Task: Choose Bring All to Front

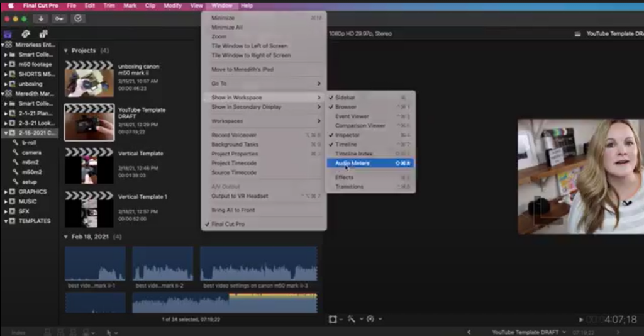Action: point(264,210)
